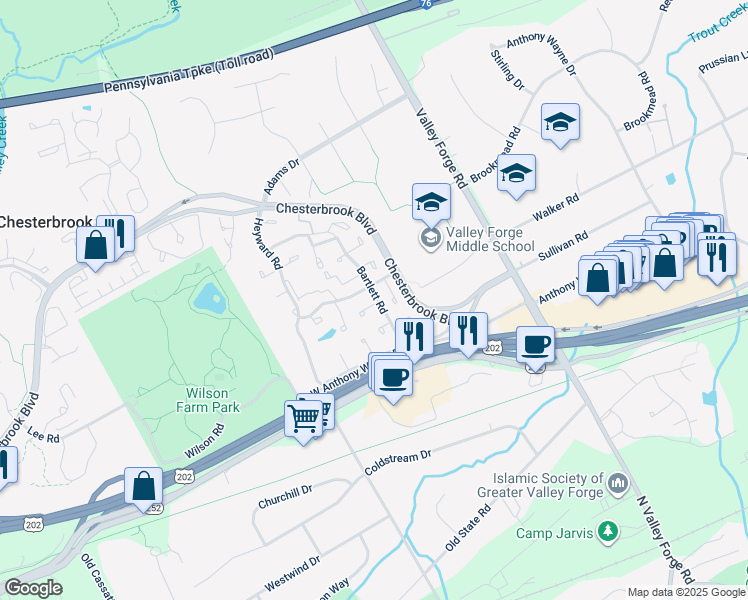Select the front shopping cart marker by Wilson Rd
This screenshot has height=600, width=748.
[x=304, y=422]
